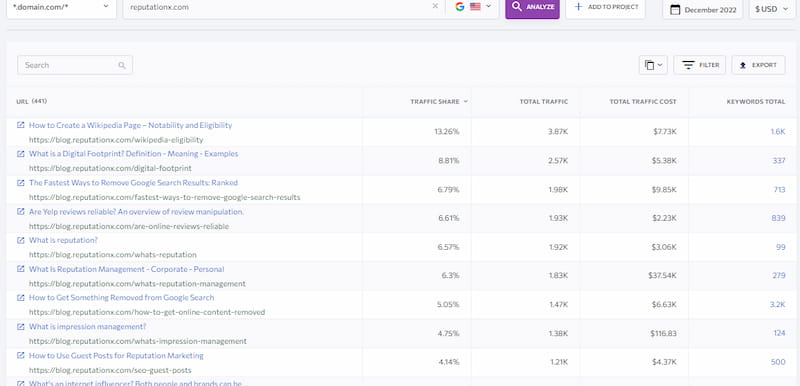This screenshot has height=386, width=800.
Task: Click keywords total 279 link
Action: click(779, 276)
